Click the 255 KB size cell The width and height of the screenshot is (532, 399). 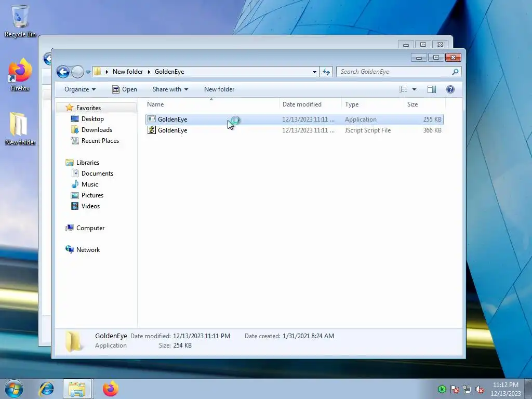pos(432,119)
